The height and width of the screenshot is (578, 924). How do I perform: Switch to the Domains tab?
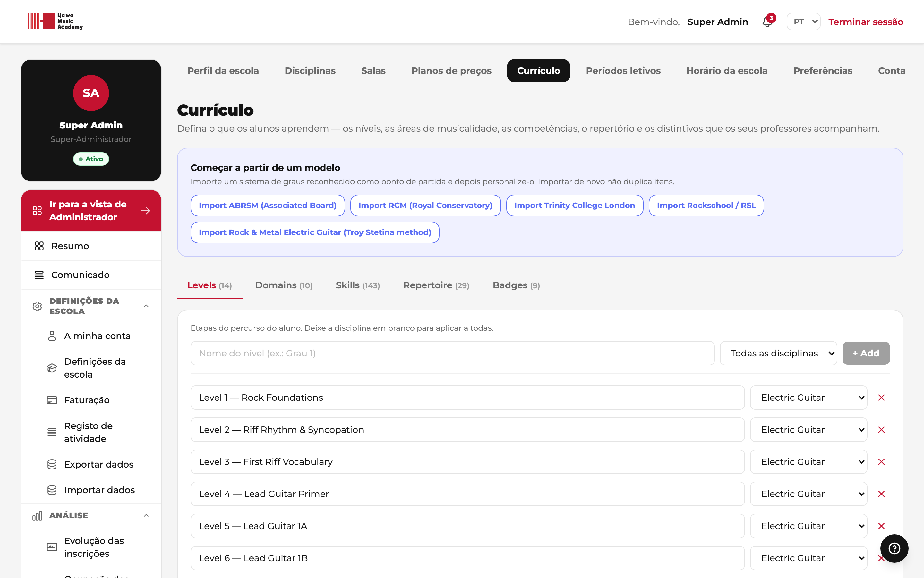click(284, 285)
